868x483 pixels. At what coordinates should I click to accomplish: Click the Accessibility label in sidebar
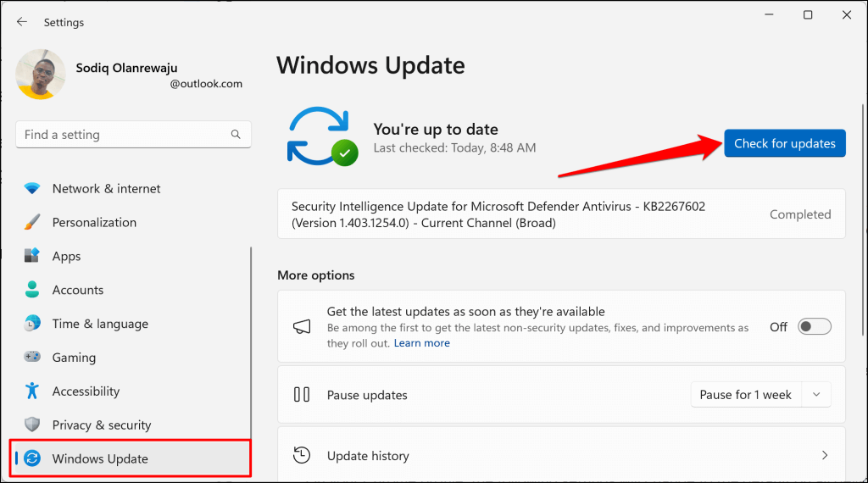coord(86,391)
